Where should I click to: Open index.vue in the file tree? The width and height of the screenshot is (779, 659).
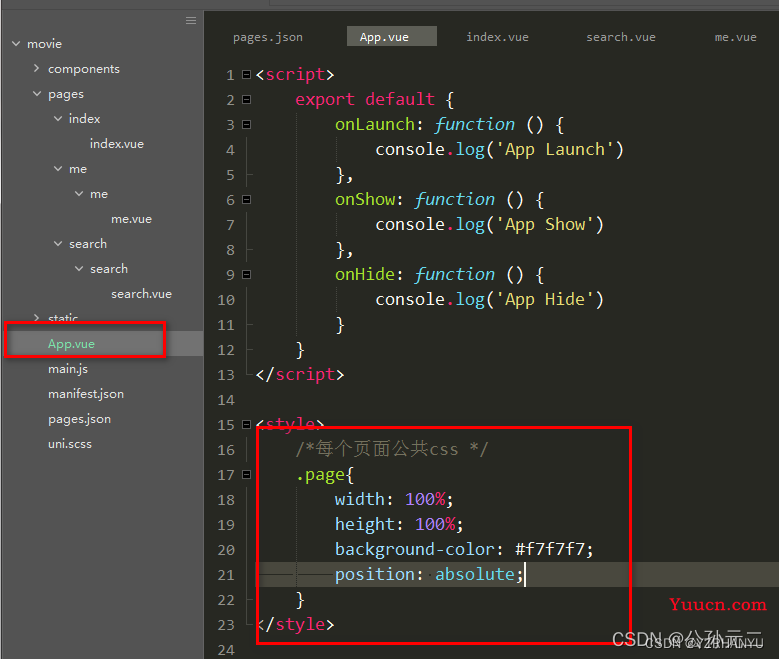[x=117, y=144]
